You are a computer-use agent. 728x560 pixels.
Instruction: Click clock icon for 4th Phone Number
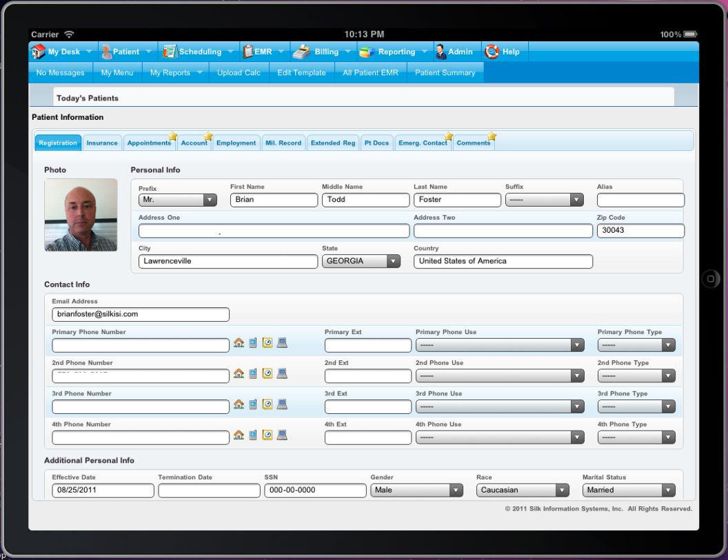(x=267, y=435)
